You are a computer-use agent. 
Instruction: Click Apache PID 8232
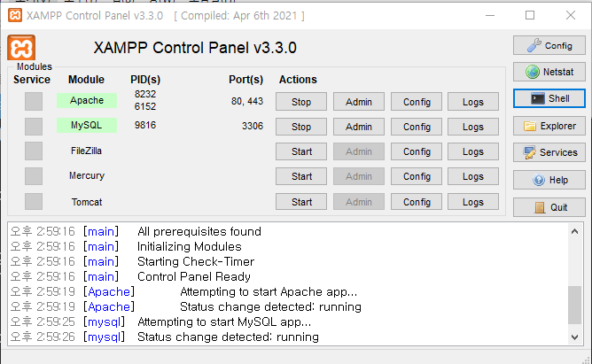click(145, 94)
